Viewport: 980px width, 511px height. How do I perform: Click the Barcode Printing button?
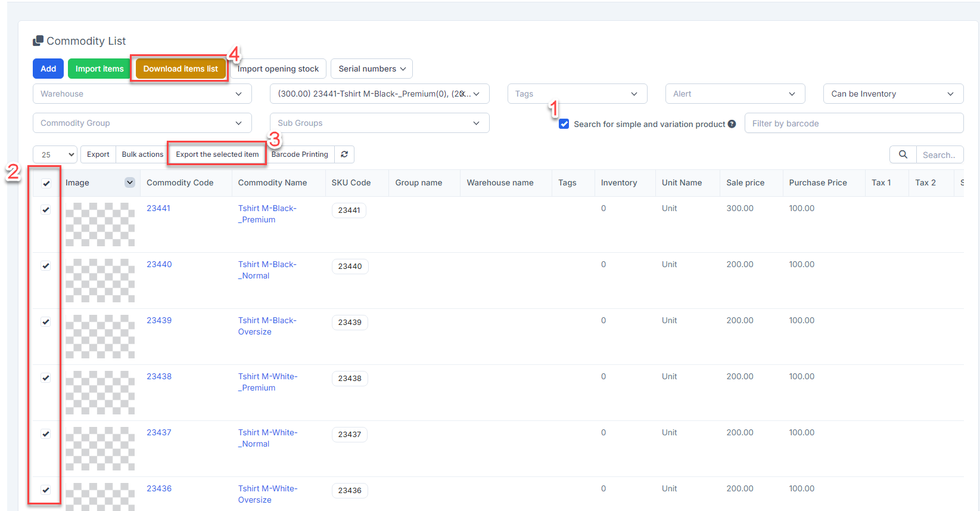[x=300, y=154]
